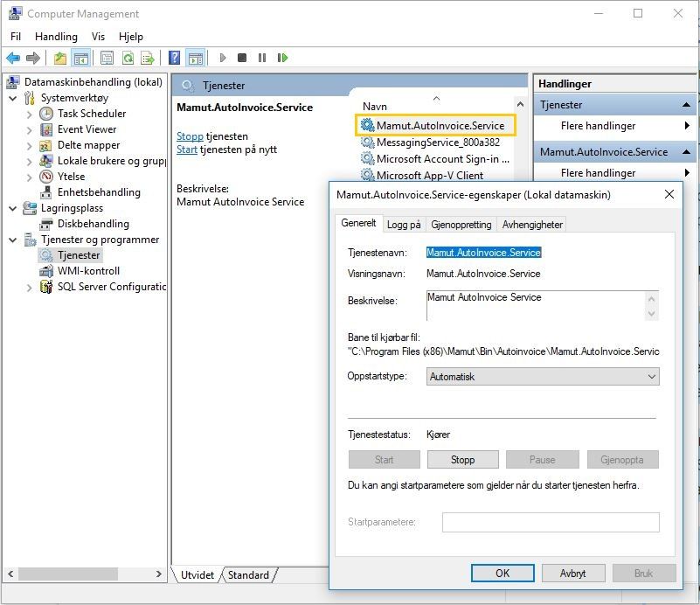This screenshot has height=605, width=700.
Task: Click the Diskbehandling disk icon
Action: coord(46,224)
